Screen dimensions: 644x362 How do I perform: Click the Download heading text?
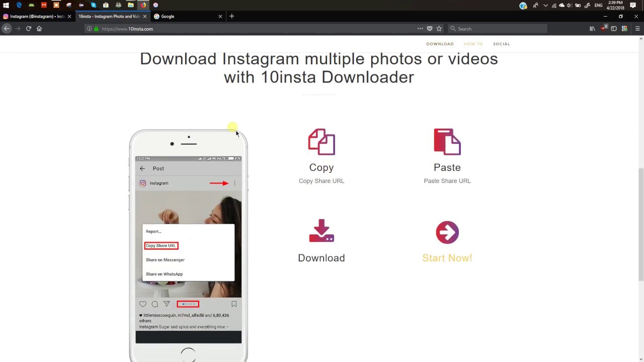[321, 258]
